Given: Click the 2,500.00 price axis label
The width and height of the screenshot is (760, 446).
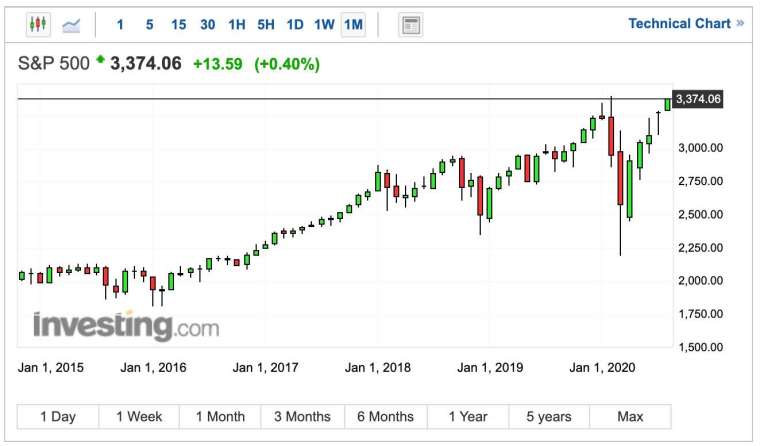Looking at the screenshot, I should click(700, 214).
